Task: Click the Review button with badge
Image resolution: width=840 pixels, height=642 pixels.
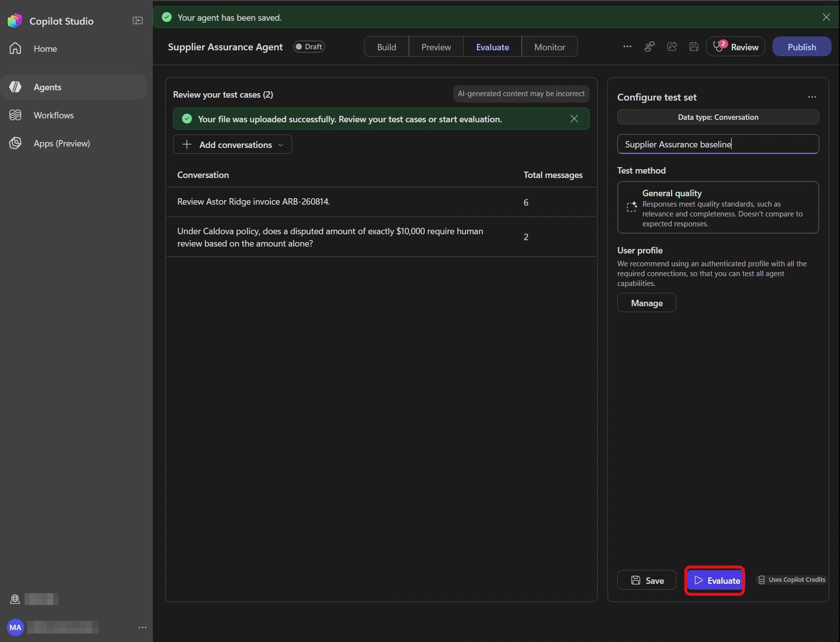Action: tap(735, 47)
